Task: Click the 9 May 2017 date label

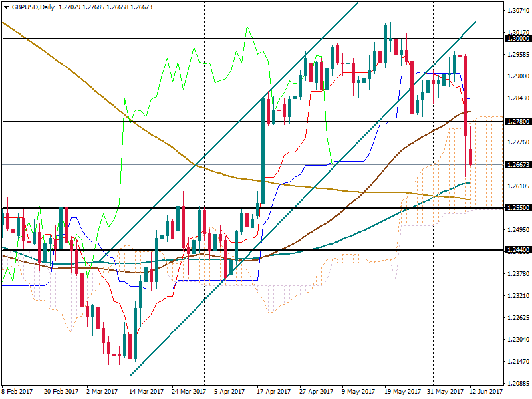Action: pos(358,392)
